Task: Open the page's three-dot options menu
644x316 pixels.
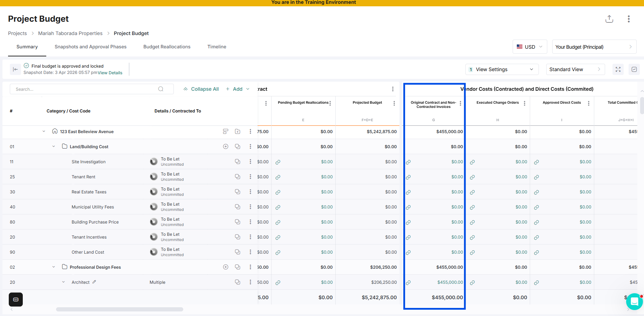Action: coord(629,19)
